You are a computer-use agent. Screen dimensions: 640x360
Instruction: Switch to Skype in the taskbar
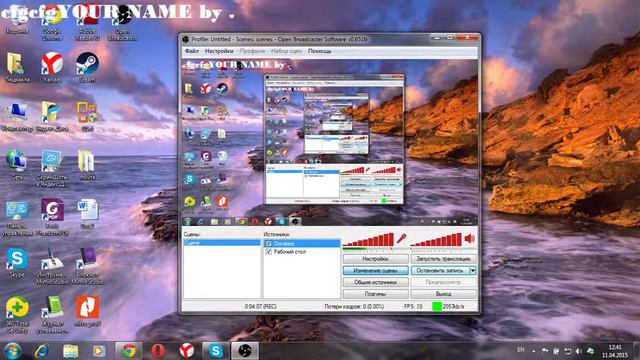pos(216,351)
